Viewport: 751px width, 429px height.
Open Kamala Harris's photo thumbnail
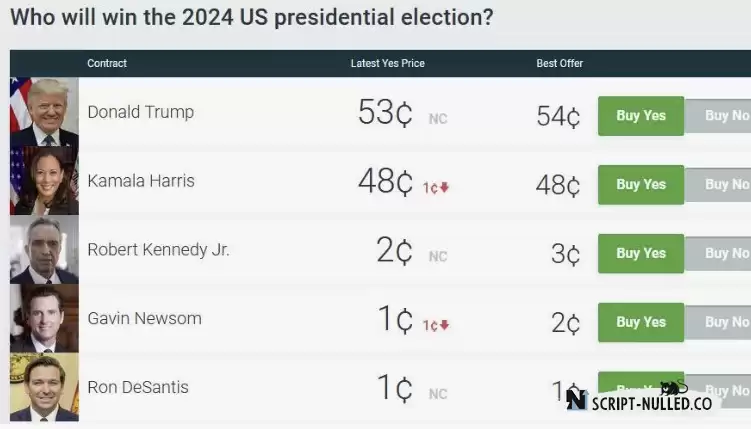[44, 181]
